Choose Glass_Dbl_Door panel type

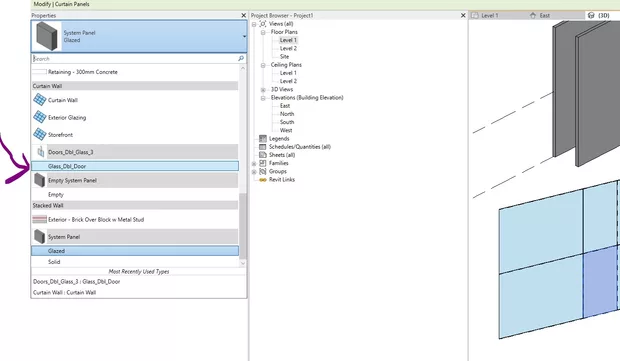[135, 166]
